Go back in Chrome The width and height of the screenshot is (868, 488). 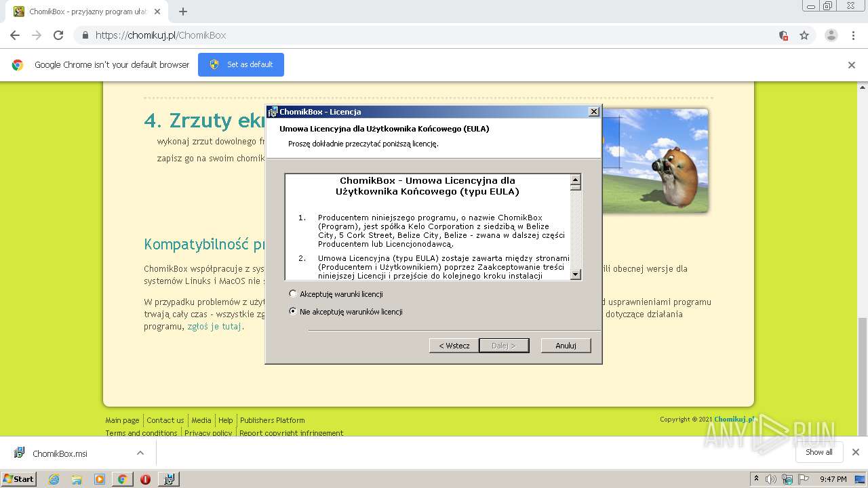pyautogui.click(x=15, y=35)
